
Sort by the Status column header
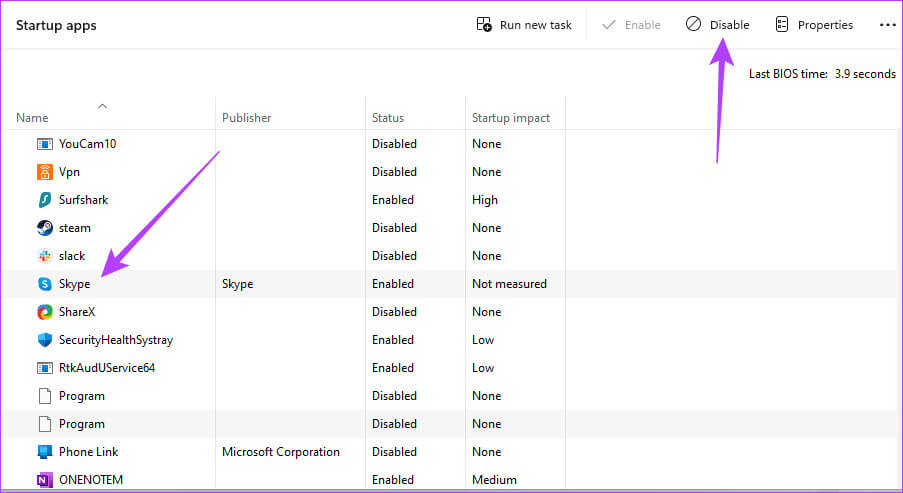(x=388, y=117)
